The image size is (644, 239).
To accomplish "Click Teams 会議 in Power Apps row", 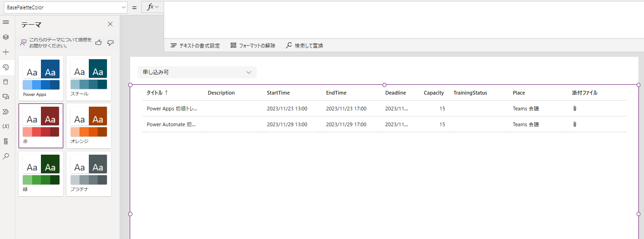I will [x=526, y=109].
